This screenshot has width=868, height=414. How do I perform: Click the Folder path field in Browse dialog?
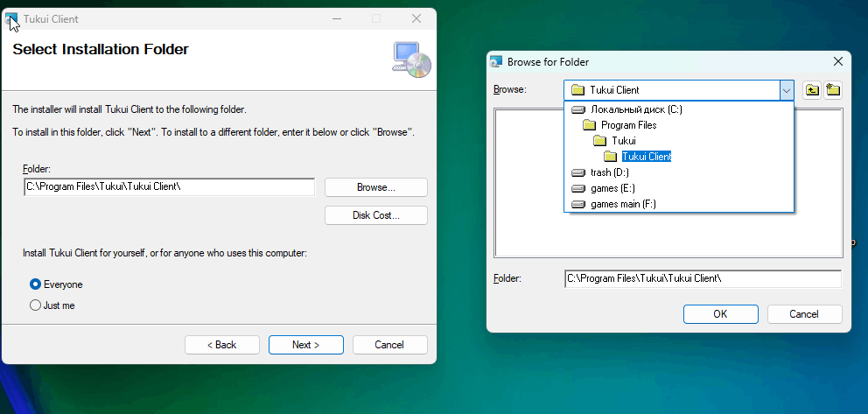[703, 279]
